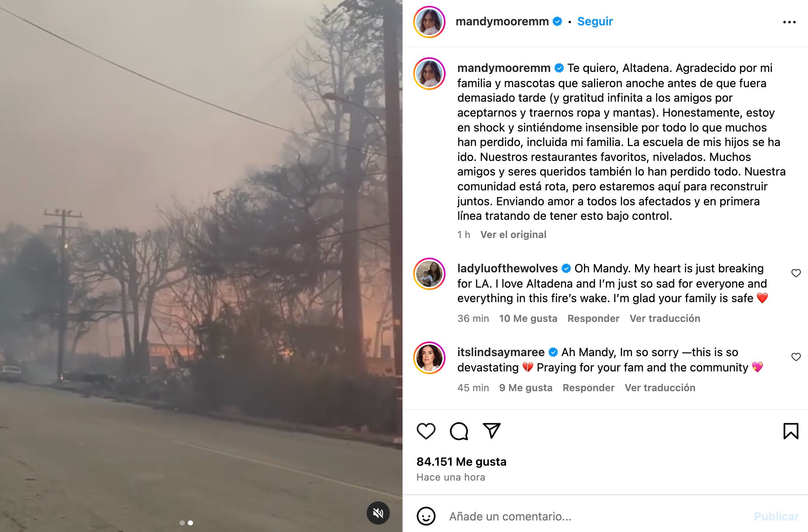
Task: Translate itslindsaymaree comment
Action: pyautogui.click(x=660, y=388)
